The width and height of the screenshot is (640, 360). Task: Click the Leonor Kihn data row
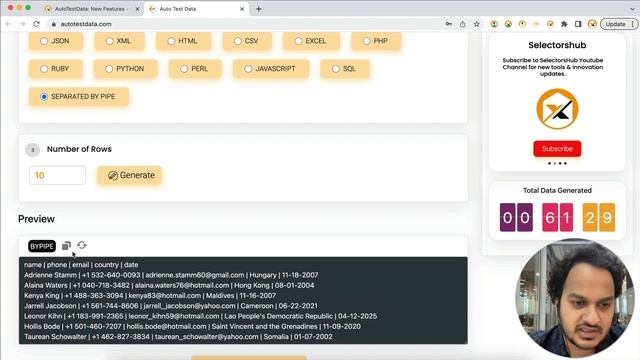click(x=200, y=316)
